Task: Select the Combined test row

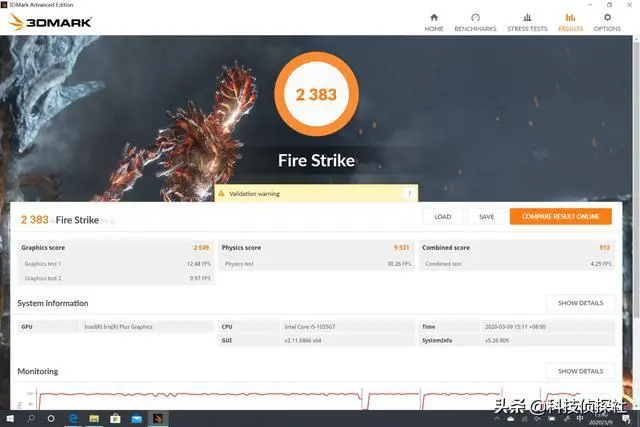Action: [x=517, y=264]
